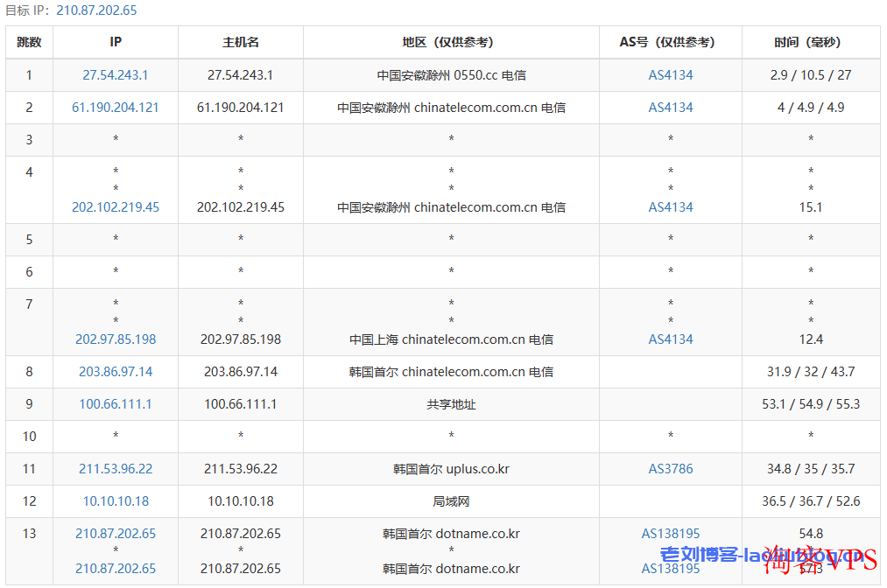Click hop 9 IP link 100.66.111.1
The image size is (887, 588).
pyautogui.click(x=116, y=403)
